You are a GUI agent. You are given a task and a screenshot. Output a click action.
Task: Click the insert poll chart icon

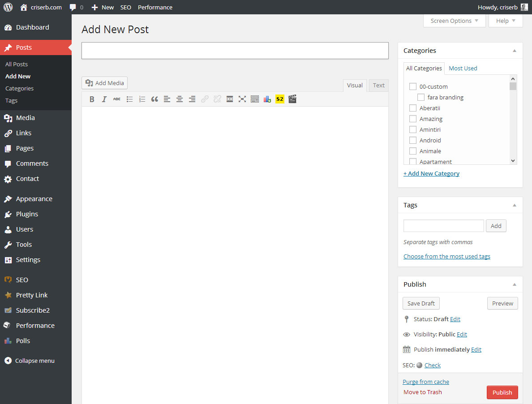click(x=267, y=99)
